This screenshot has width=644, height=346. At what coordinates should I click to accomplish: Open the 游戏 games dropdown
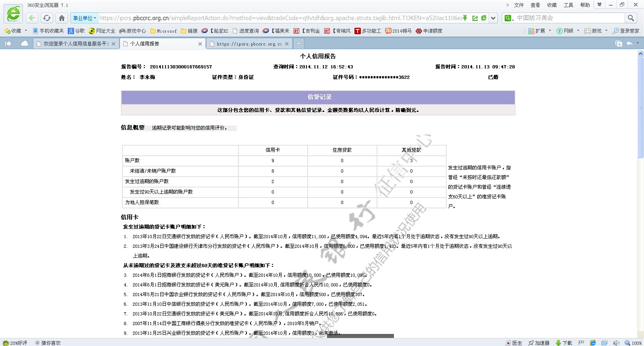(596, 31)
